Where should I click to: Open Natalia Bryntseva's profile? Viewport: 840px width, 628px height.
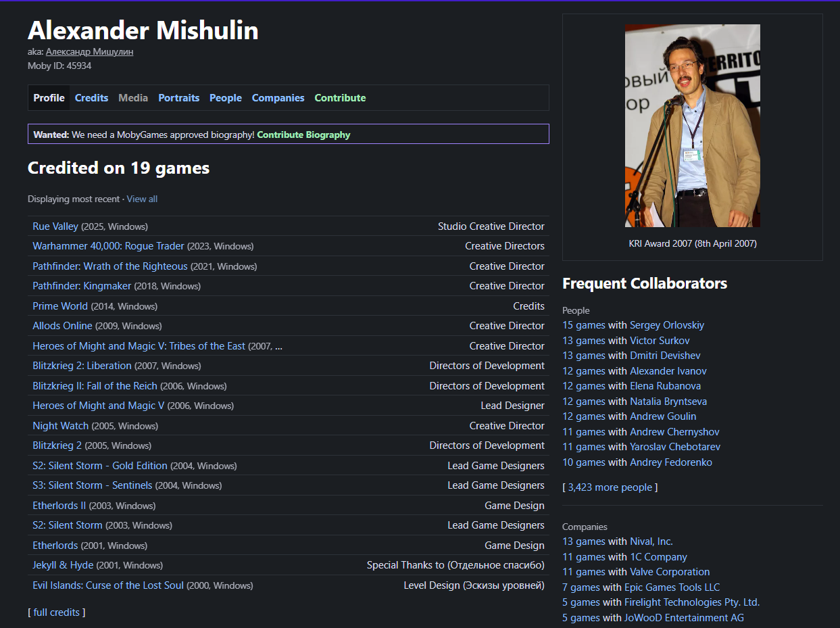tap(668, 402)
